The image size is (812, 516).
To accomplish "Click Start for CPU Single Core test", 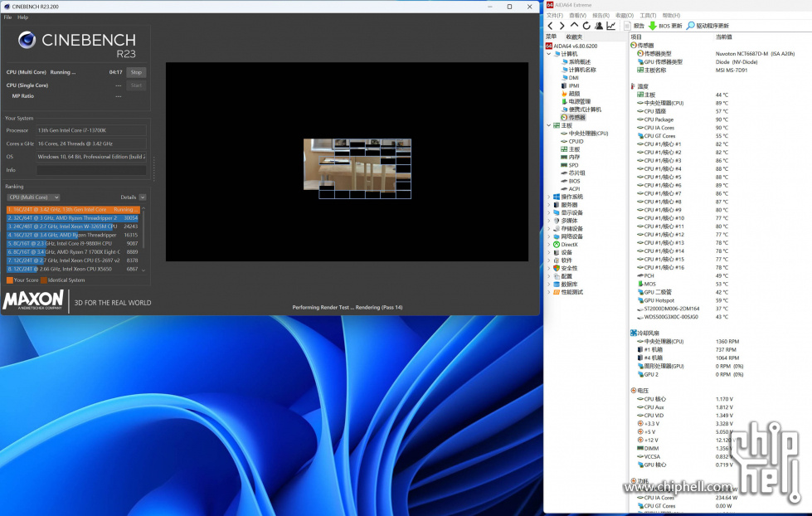I will point(136,85).
